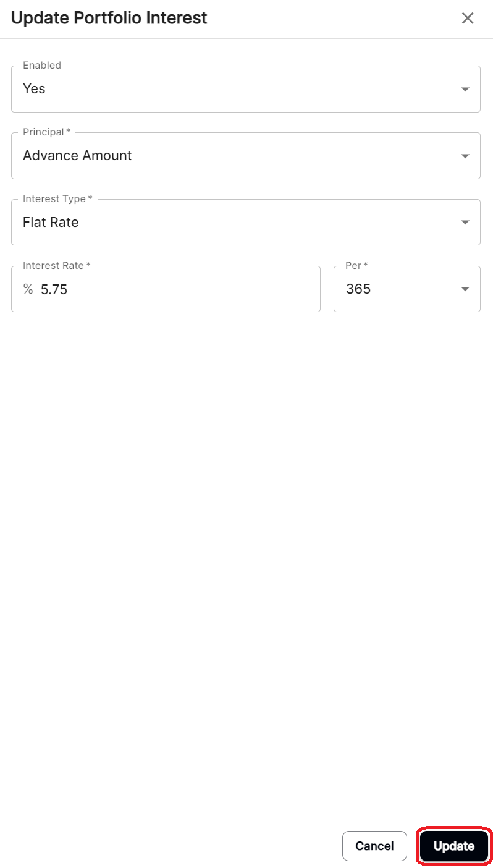Viewport: 493px width, 868px height.
Task: Open the Interest Type selector showing Flat Rate
Action: [x=247, y=222]
